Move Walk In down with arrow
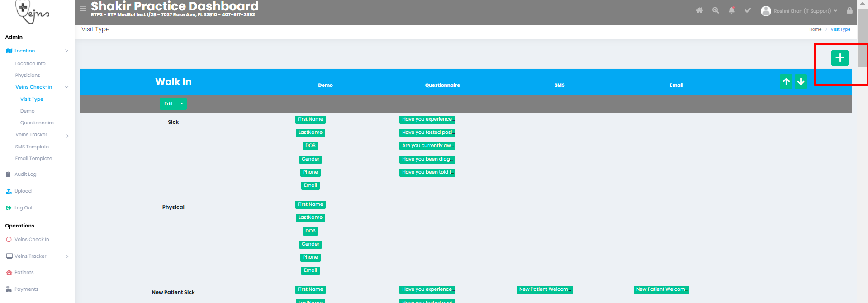The image size is (868, 303). tap(801, 82)
